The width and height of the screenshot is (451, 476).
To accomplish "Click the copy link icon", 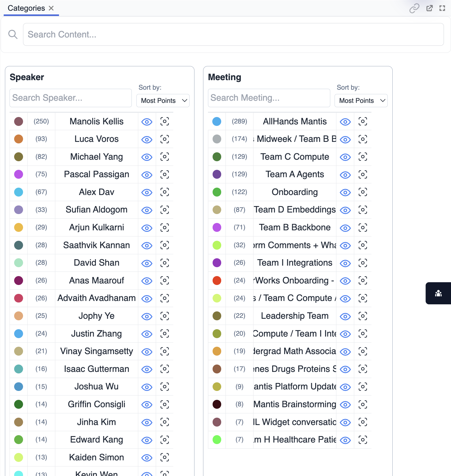I will pos(414,8).
